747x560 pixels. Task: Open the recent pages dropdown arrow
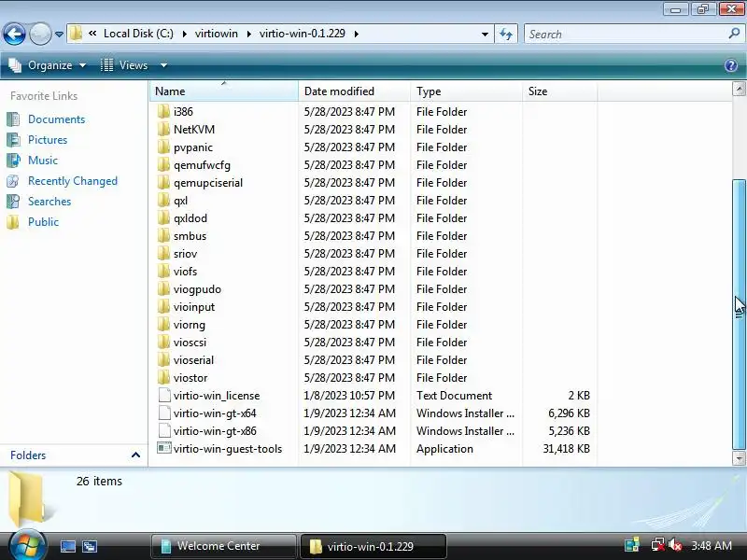coord(59,35)
